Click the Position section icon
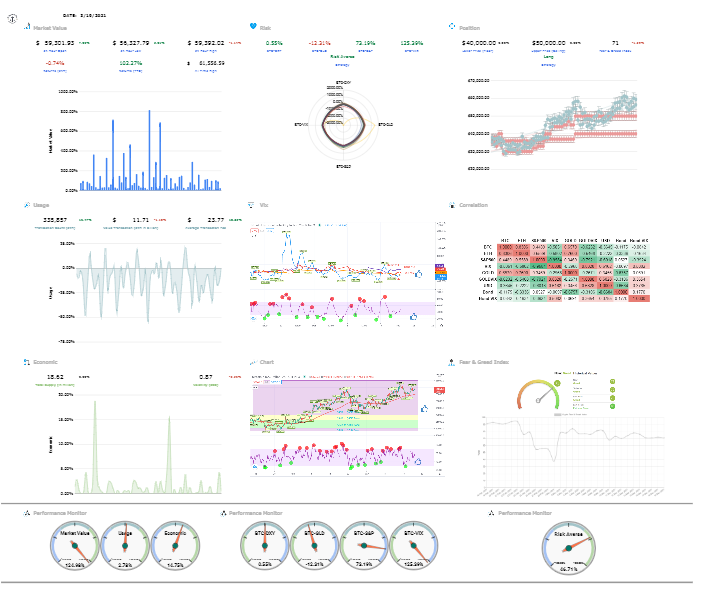Screen dimensions: 711x607 coord(452,26)
